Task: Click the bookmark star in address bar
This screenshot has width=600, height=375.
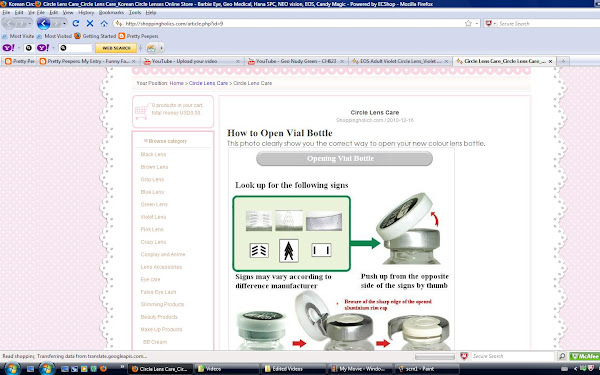Action: [468, 24]
